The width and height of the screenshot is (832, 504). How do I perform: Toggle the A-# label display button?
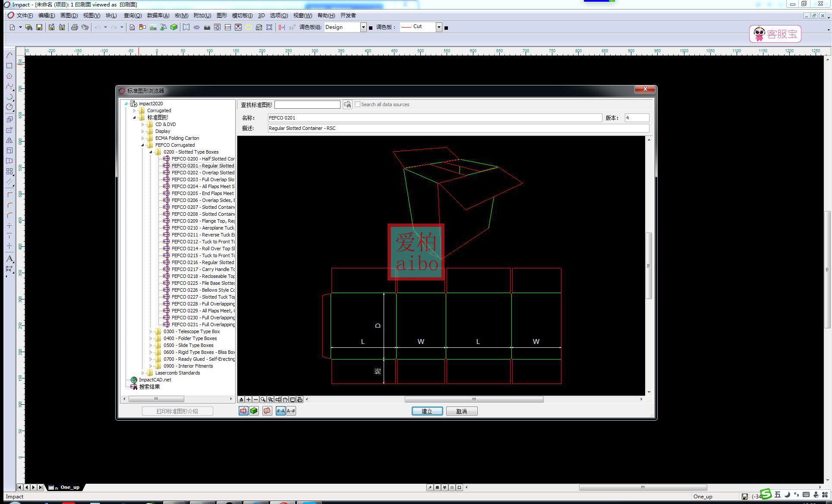[291, 411]
